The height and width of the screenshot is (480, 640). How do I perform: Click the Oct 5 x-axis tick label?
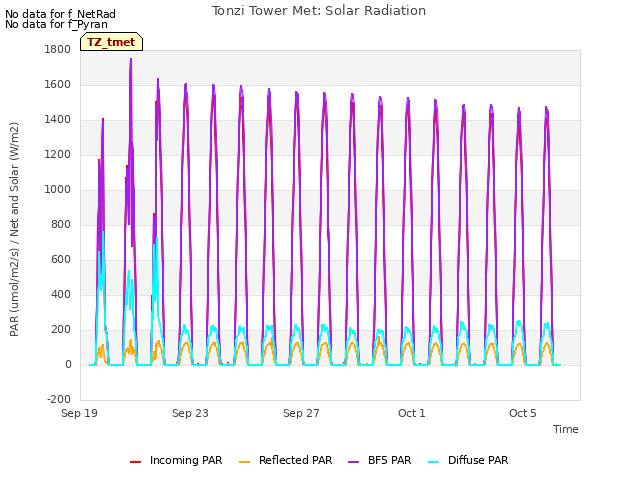[523, 413]
